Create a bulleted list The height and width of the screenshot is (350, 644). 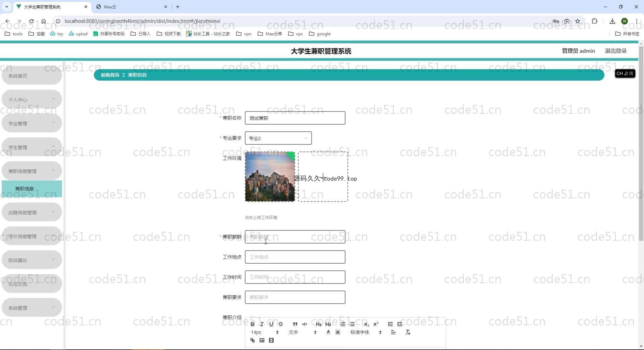pyautogui.click(x=352, y=324)
